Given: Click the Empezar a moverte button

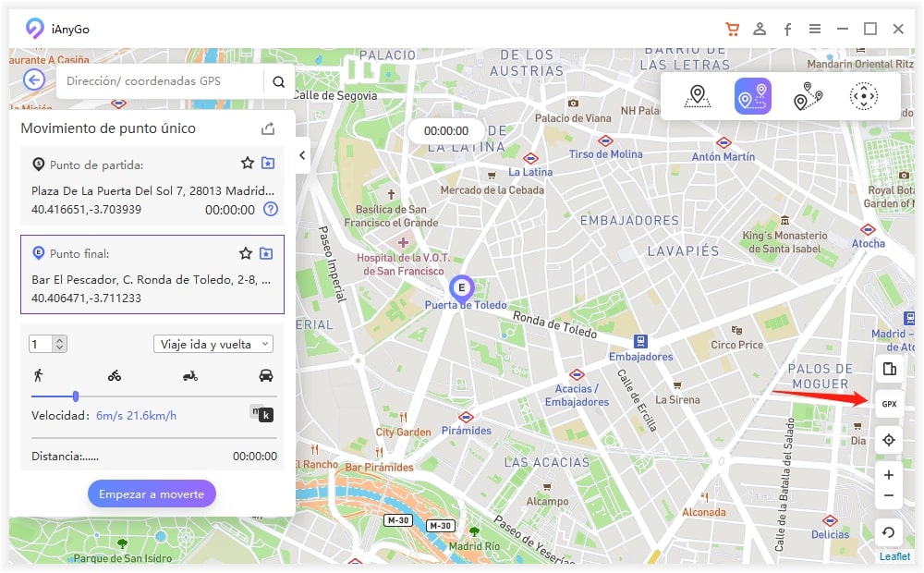Looking at the screenshot, I should coord(152,494).
